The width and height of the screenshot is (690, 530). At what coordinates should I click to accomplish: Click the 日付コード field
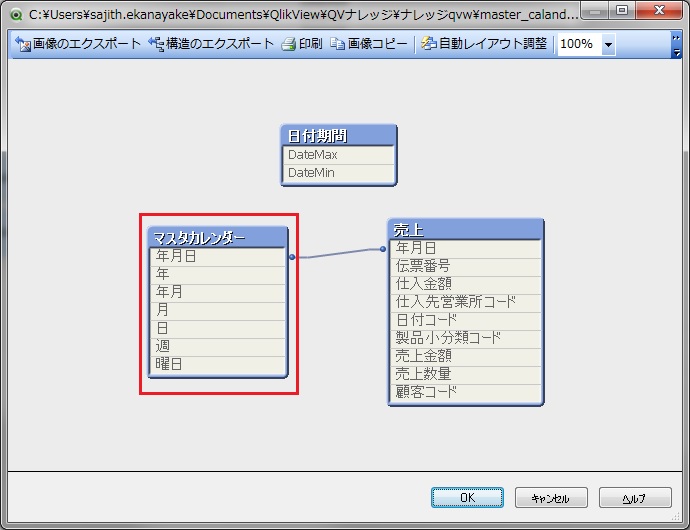(466, 321)
